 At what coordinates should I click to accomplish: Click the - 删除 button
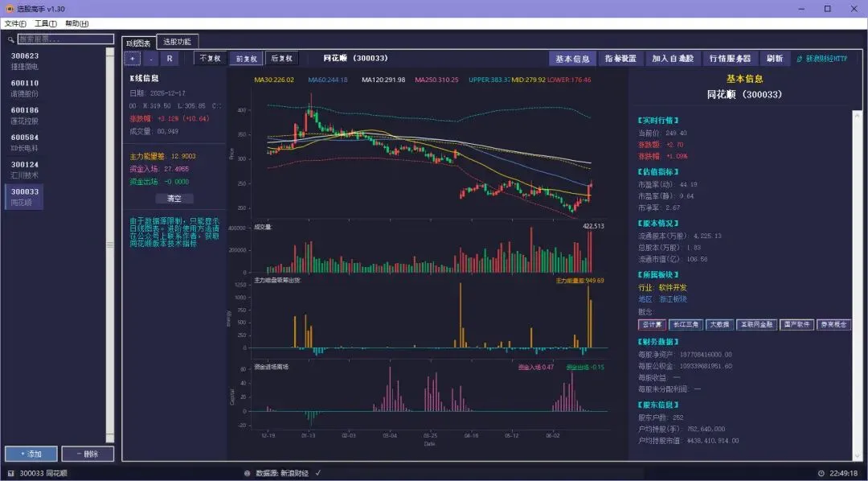click(88, 454)
